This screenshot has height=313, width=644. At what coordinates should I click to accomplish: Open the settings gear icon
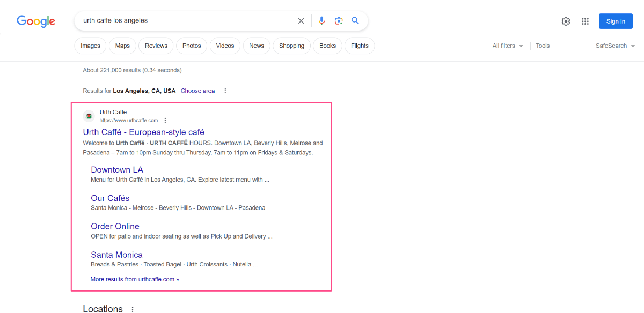566,21
